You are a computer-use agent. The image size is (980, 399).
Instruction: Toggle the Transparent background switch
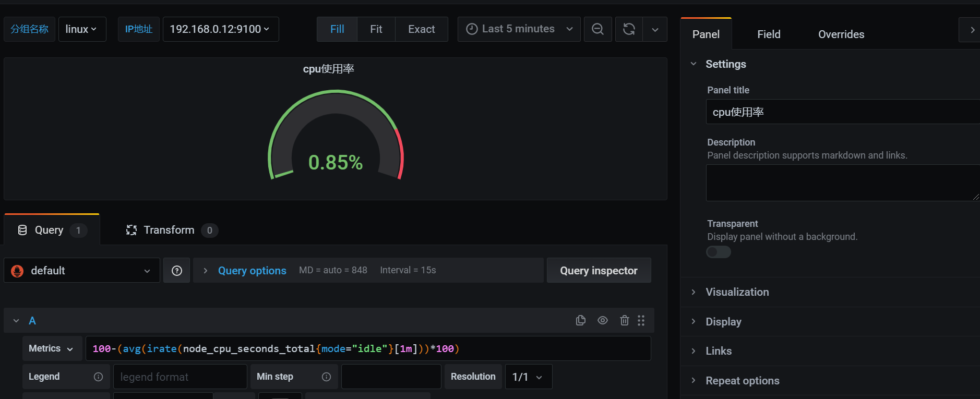click(719, 252)
